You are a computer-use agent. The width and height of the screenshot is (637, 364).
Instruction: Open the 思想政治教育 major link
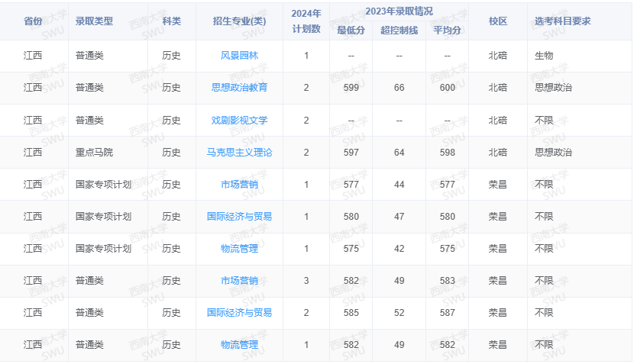pyautogui.click(x=239, y=87)
